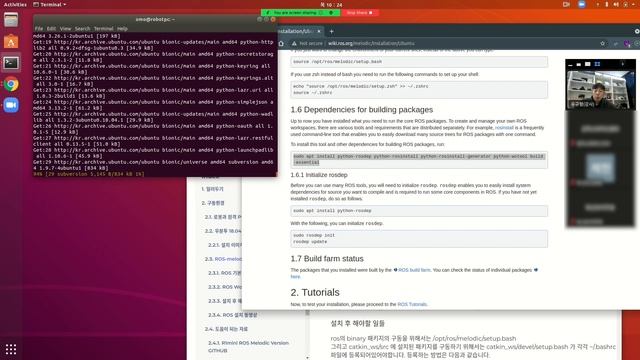Click the browser home button
The height and width of the screenshot is (360, 640).
281,43
